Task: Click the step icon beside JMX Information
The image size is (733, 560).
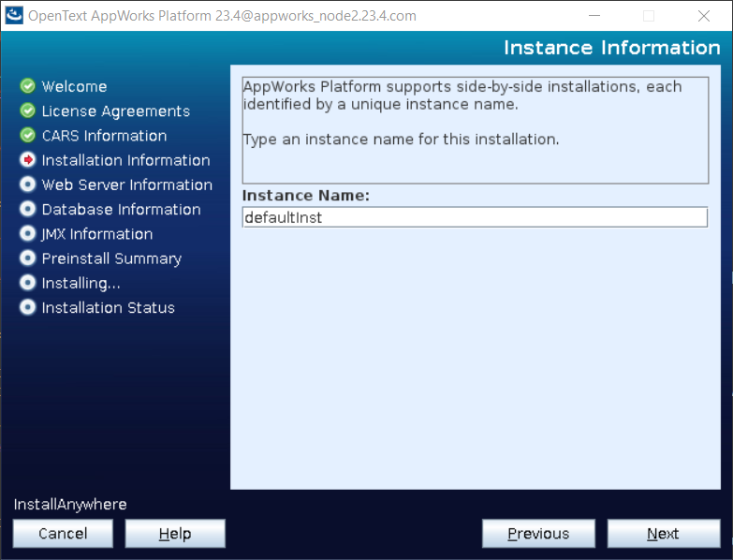Action: click(27, 234)
